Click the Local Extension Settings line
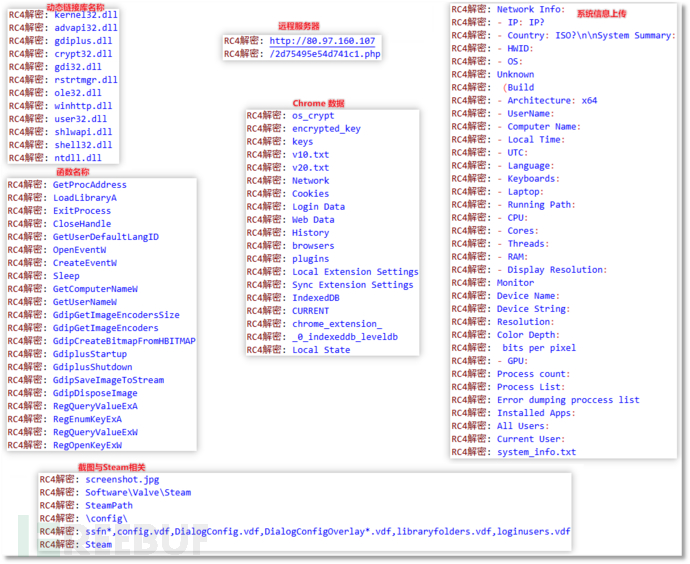Screen dimensions: 690x564 click(355, 272)
